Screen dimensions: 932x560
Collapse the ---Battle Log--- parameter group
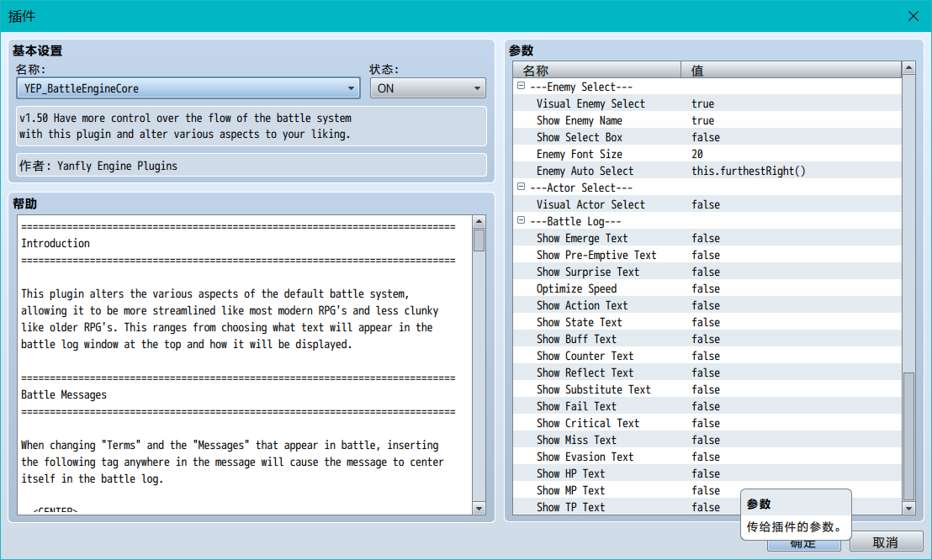tap(522, 220)
